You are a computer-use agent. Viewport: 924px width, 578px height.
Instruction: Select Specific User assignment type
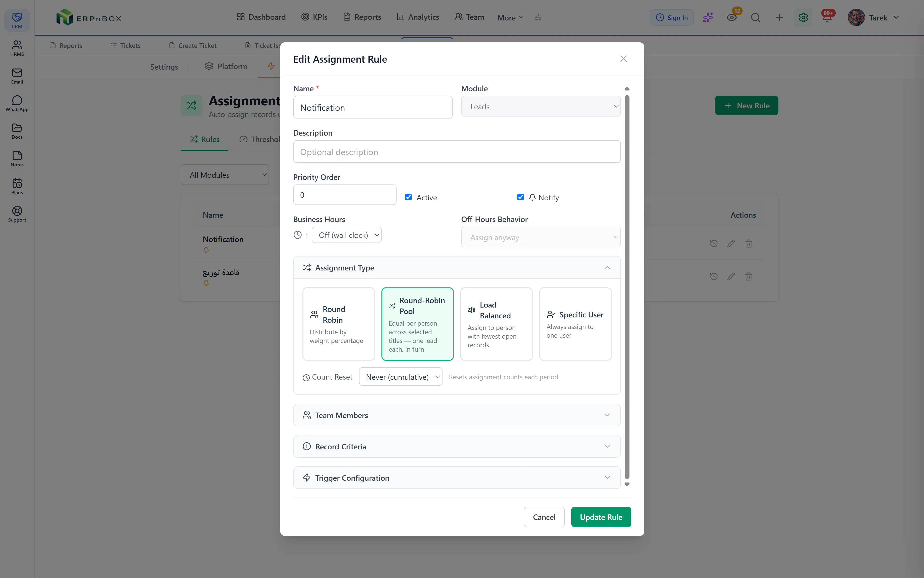575,324
